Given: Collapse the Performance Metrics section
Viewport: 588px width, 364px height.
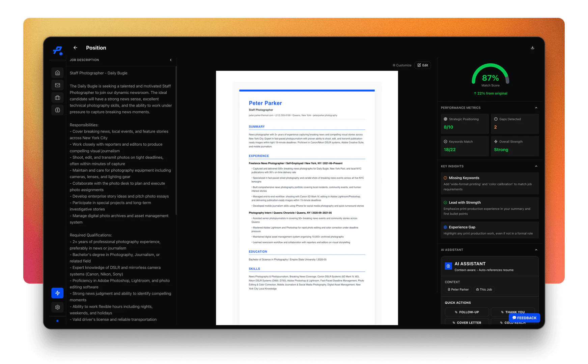Looking at the screenshot, I should tap(536, 108).
